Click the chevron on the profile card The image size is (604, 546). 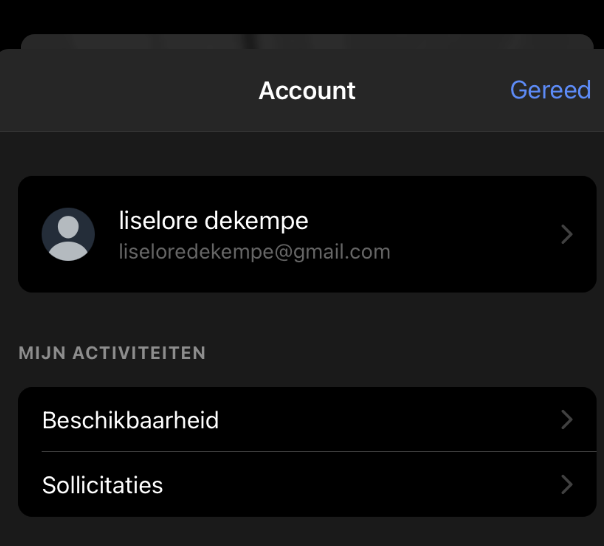566,234
